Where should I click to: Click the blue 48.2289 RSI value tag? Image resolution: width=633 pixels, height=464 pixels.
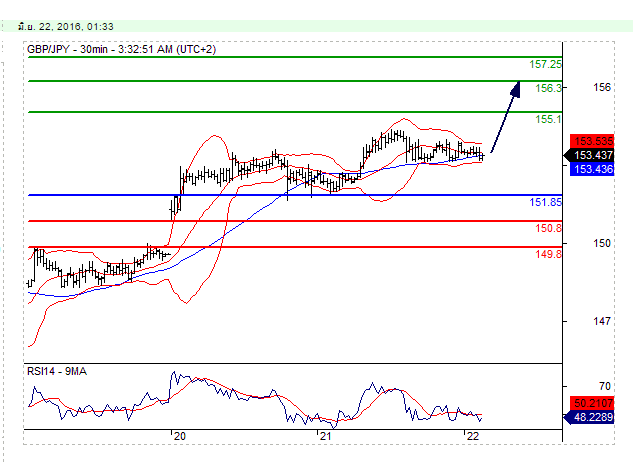(x=589, y=417)
